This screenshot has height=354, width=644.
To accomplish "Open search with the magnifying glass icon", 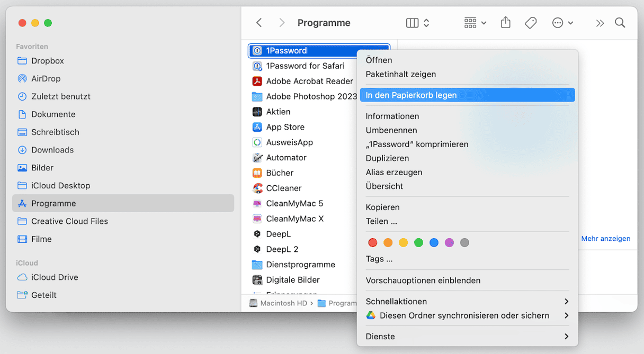I will pos(620,23).
